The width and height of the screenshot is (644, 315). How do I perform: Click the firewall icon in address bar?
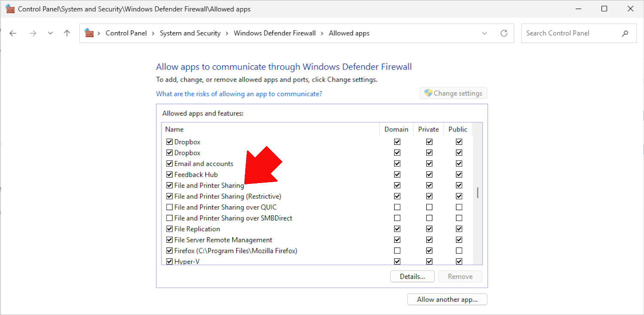(x=89, y=33)
